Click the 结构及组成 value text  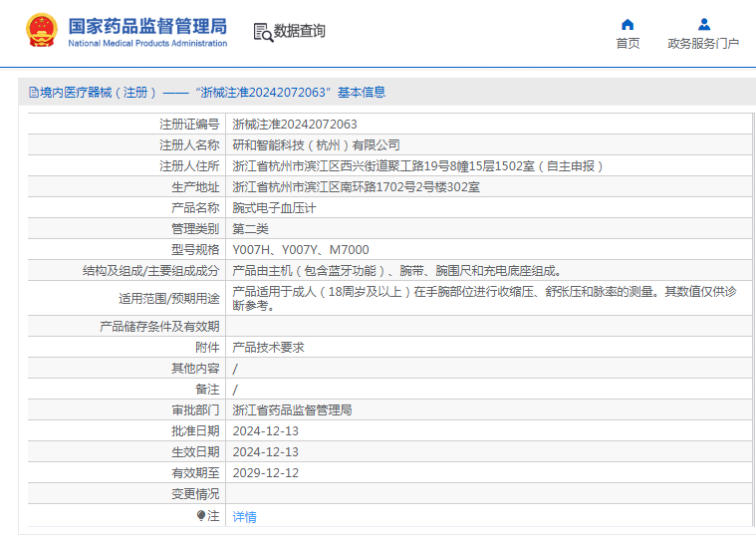[396, 271]
